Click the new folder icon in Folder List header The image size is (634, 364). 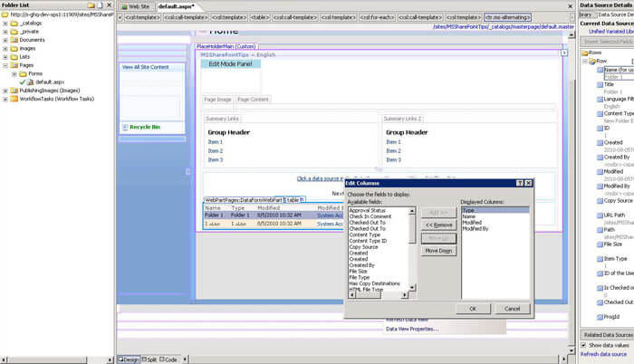(91, 5)
